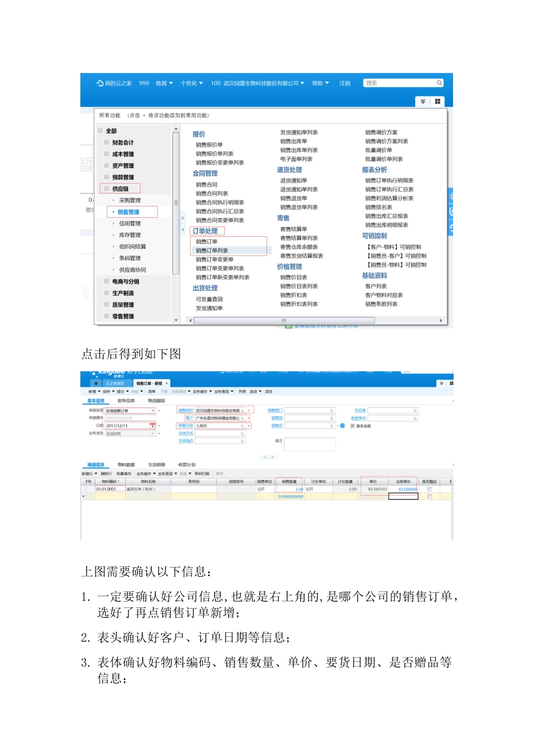The image size is (534, 756).
Task: Click the grid all-functions icon
Action: 437,101
